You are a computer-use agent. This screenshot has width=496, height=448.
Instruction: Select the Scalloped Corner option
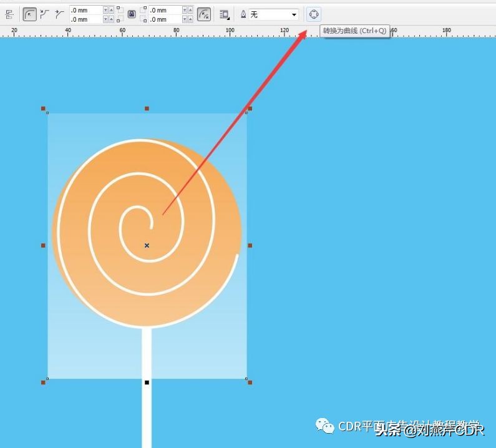pyautogui.click(x=44, y=14)
